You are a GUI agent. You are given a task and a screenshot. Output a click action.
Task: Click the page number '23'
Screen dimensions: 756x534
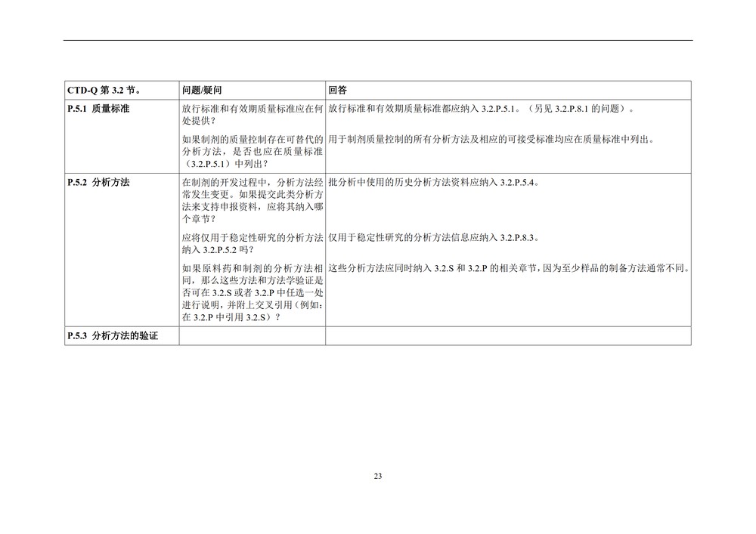point(377,476)
